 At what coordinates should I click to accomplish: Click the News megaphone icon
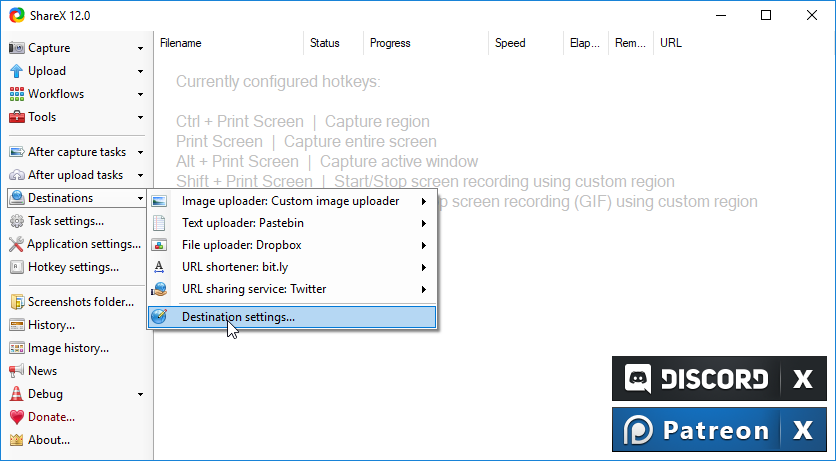pos(17,371)
